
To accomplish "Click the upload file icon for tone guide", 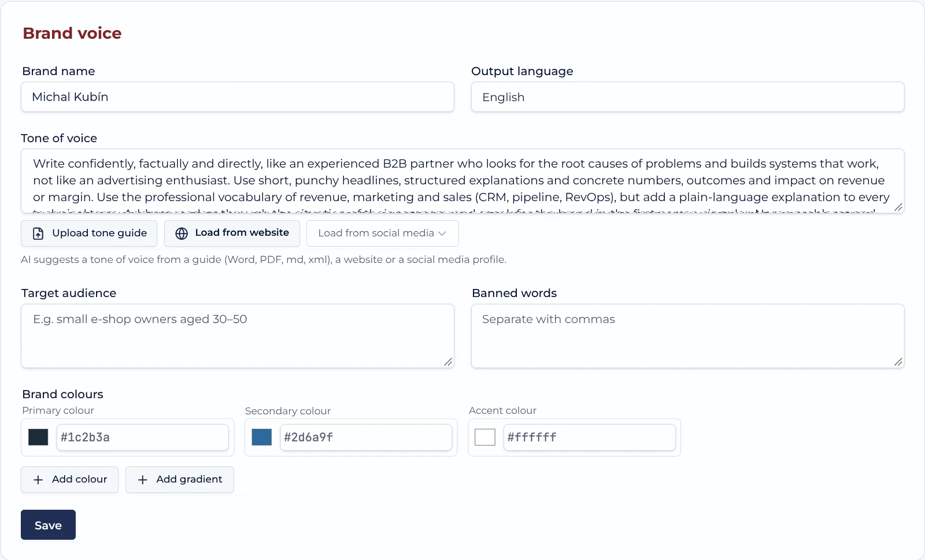I will [38, 233].
